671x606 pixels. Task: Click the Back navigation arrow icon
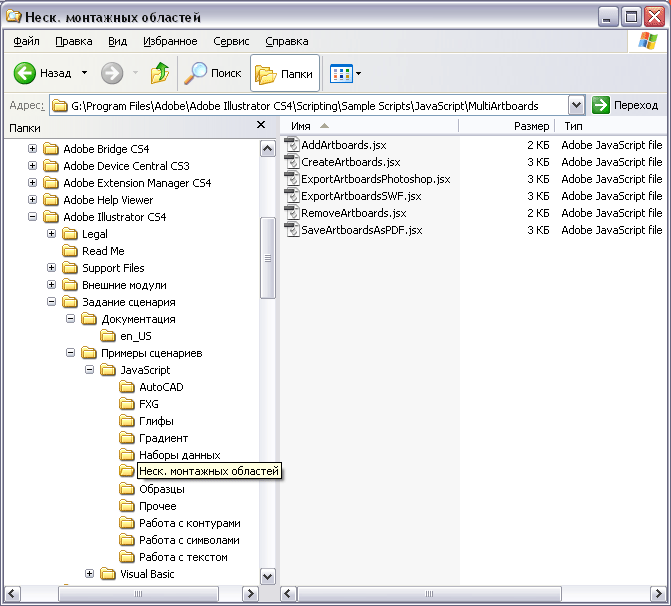[x=26, y=73]
